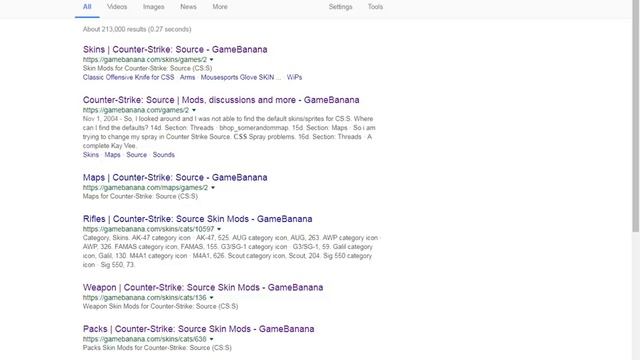640x360 pixels.
Task: Open the 'WiPs' sublink
Action: coord(294,77)
